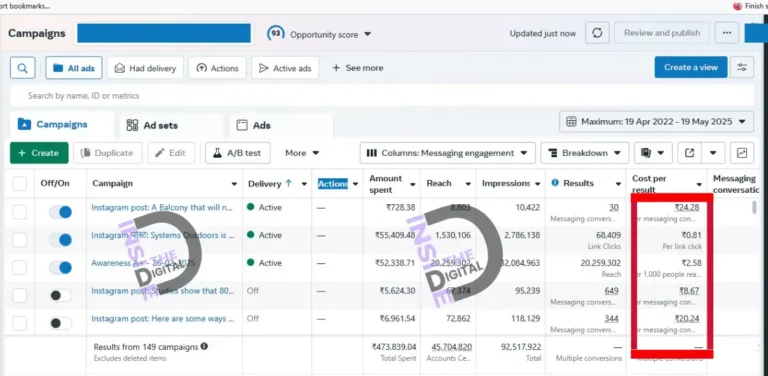768x376 pixels.
Task: Open Campaign column header dropdown arrow
Action: coord(234,184)
